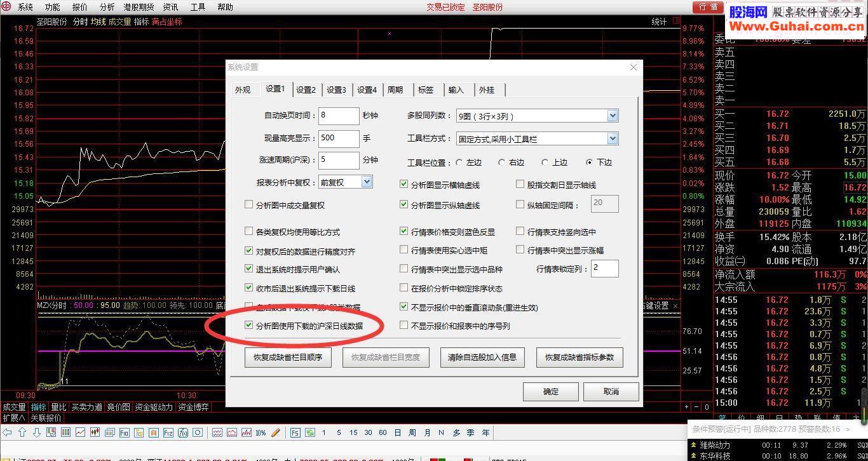This screenshot has height=461, width=868.
Task: Select the 周 period in bottom toolbar
Action: (x=412, y=432)
